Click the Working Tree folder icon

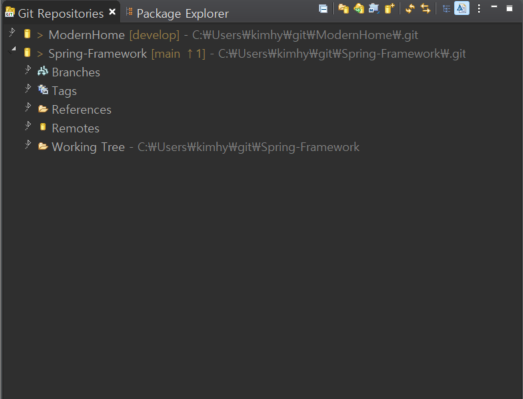[x=43, y=146]
